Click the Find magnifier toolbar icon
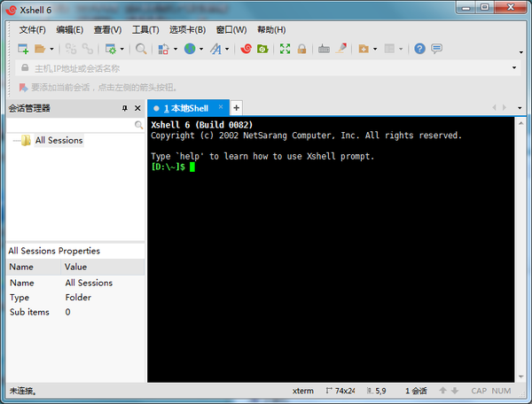532x404 pixels. 141,49
